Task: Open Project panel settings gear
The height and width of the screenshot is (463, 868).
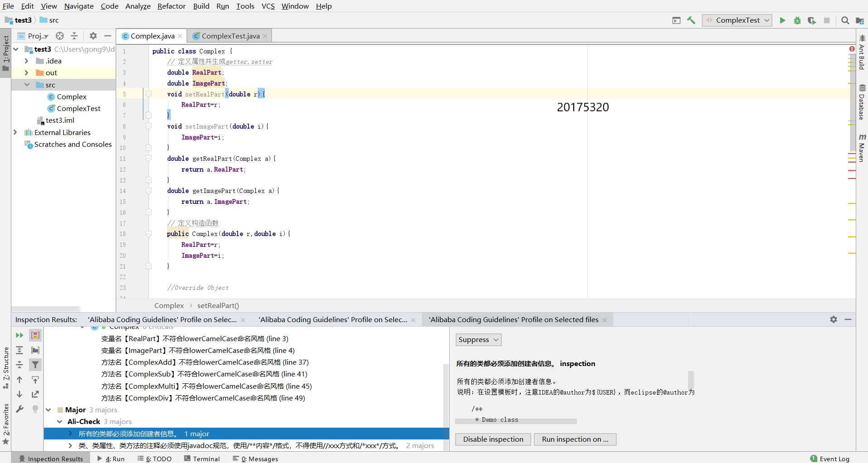Action: (x=93, y=36)
